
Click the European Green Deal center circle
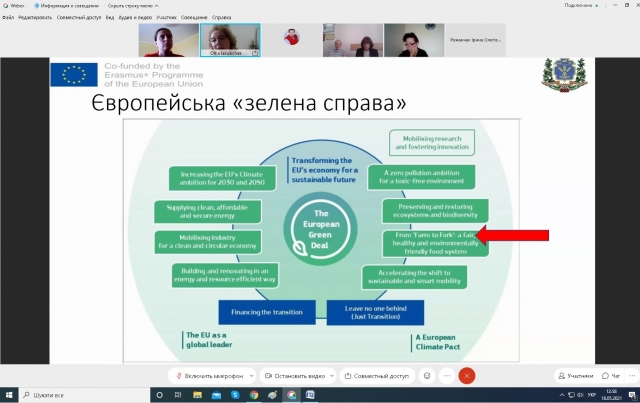point(320,229)
